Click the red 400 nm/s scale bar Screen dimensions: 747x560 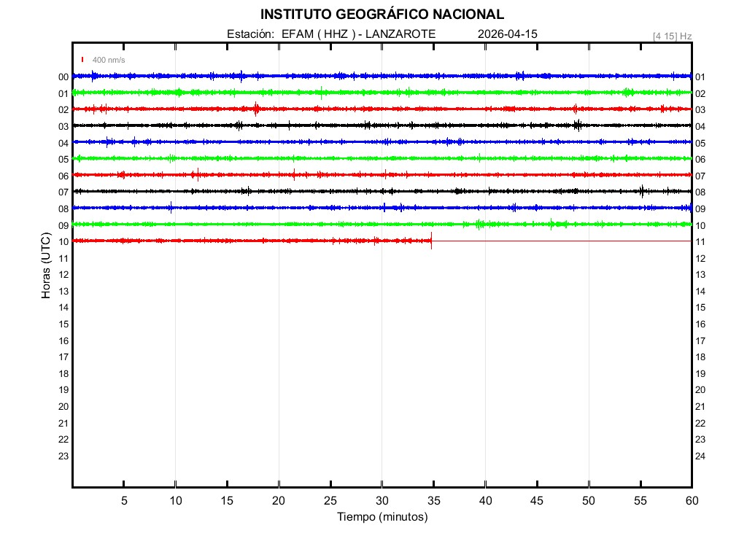pyautogui.click(x=82, y=60)
